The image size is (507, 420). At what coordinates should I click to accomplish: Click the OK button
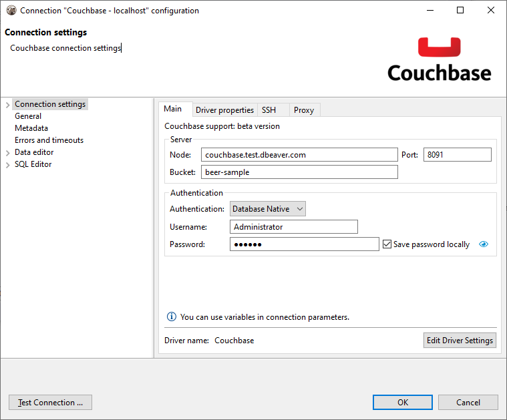tap(403, 402)
